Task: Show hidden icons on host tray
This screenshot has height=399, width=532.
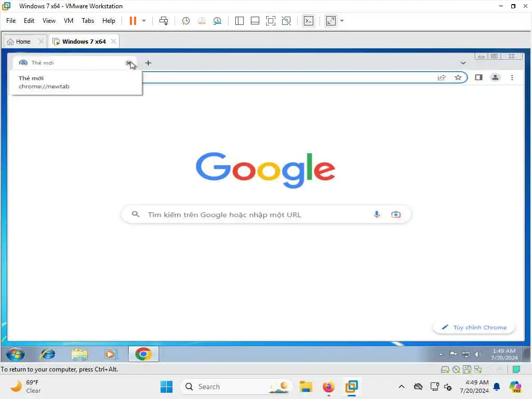Action: click(402, 387)
